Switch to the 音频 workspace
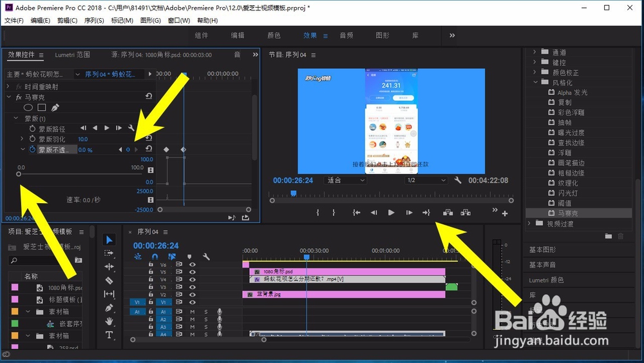This screenshot has width=644, height=363. 346,35
